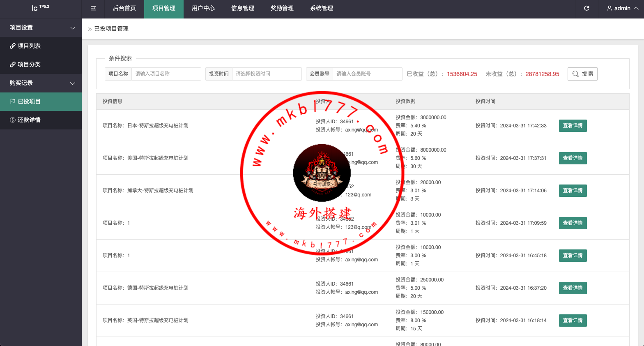Screen dimensions: 644x346
Task: Focus the 会员账号 search input
Action: click(x=367, y=74)
